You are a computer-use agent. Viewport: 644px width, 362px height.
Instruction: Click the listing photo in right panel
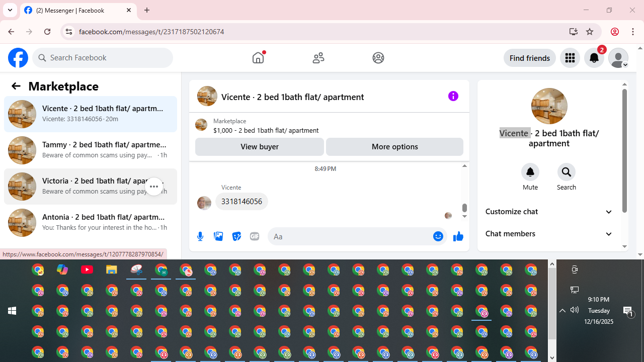[549, 106]
